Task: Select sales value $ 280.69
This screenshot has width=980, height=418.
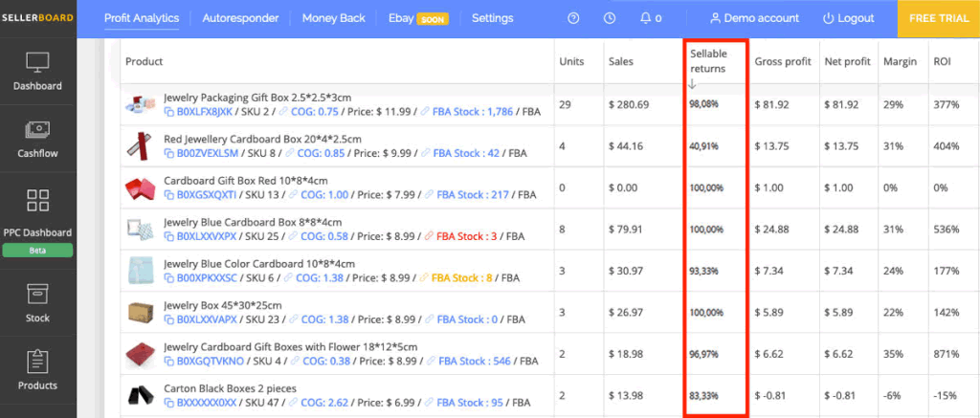Action: [x=629, y=104]
